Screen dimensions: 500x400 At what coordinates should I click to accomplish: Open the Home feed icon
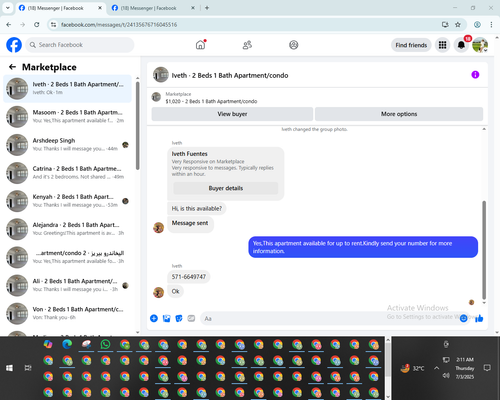[x=200, y=45]
